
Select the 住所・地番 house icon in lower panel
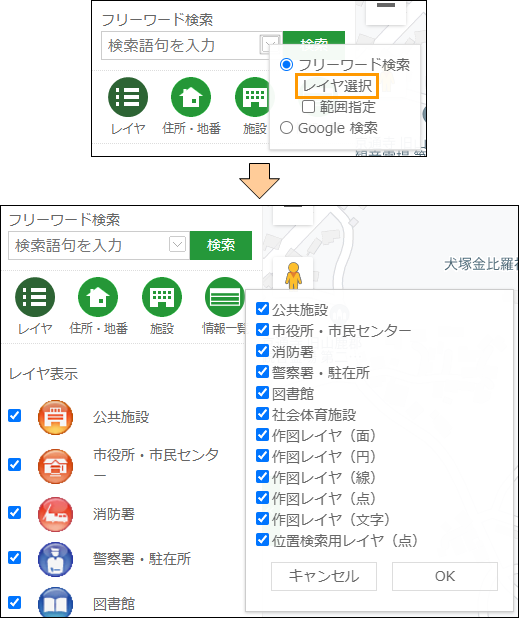[x=98, y=297]
